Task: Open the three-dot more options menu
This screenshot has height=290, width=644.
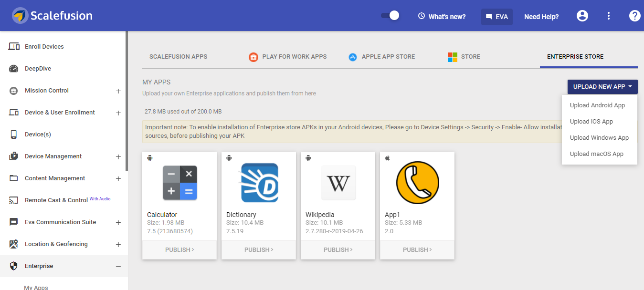Action: pyautogui.click(x=609, y=16)
